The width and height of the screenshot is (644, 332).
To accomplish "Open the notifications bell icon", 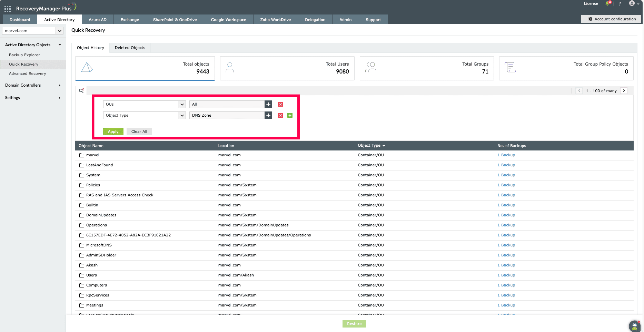I will point(608,3).
